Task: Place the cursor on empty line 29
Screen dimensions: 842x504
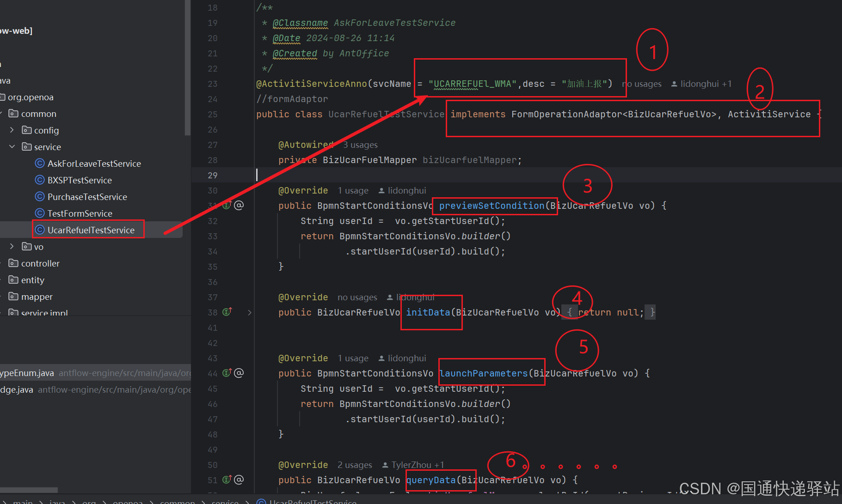Action: tap(516, 175)
